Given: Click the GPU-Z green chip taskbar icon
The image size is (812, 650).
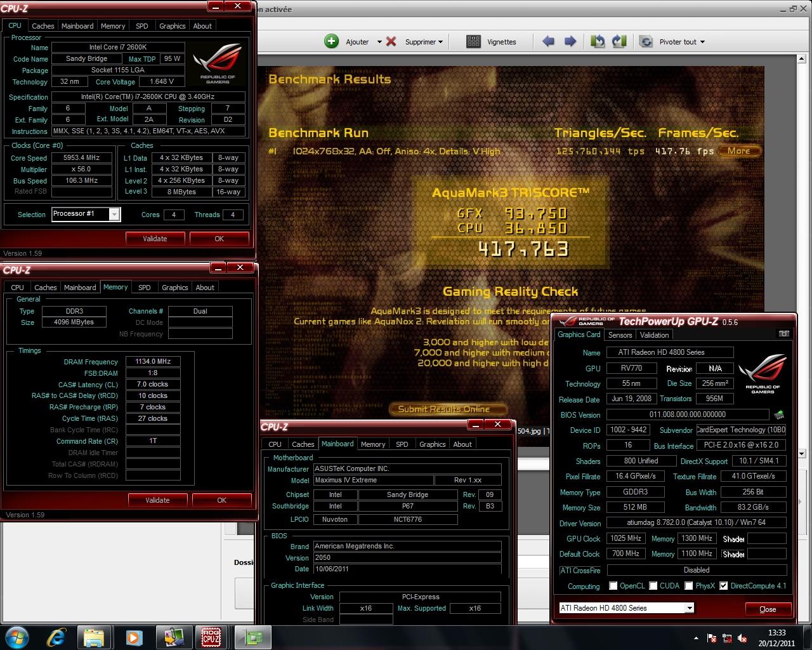Looking at the screenshot, I should (x=253, y=637).
